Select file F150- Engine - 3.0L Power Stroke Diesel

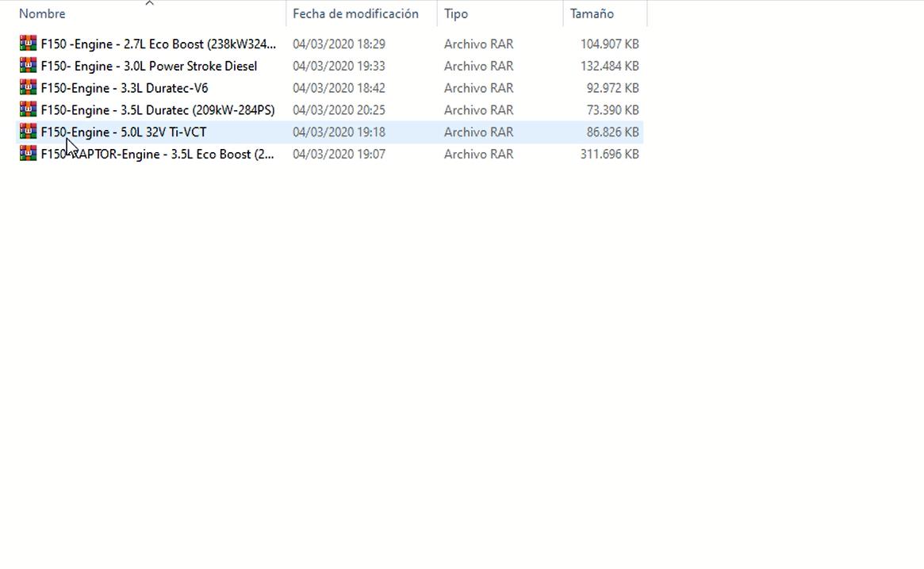[x=148, y=66]
